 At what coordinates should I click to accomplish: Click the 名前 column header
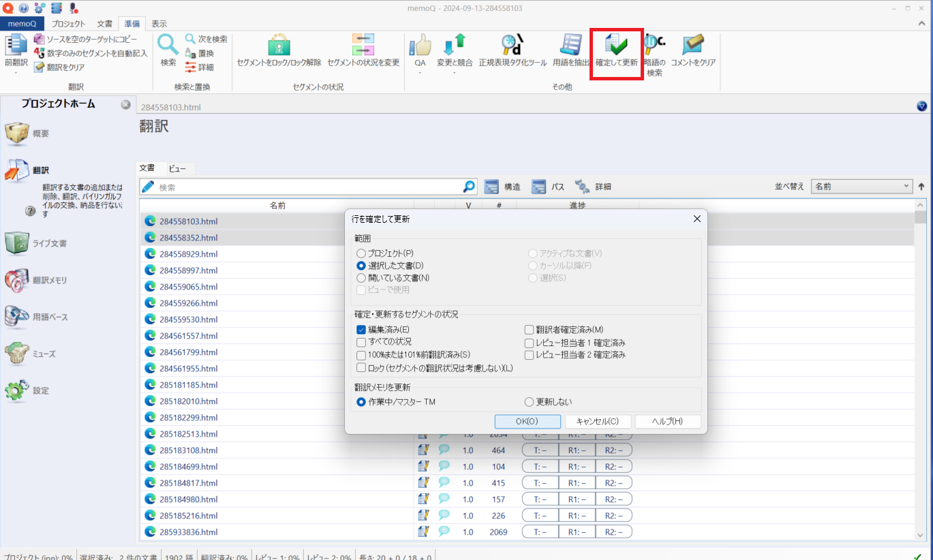(277, 205)
